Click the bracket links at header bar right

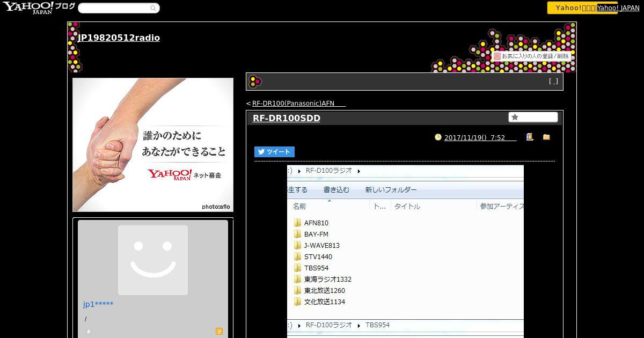click(x=553, y=82)
